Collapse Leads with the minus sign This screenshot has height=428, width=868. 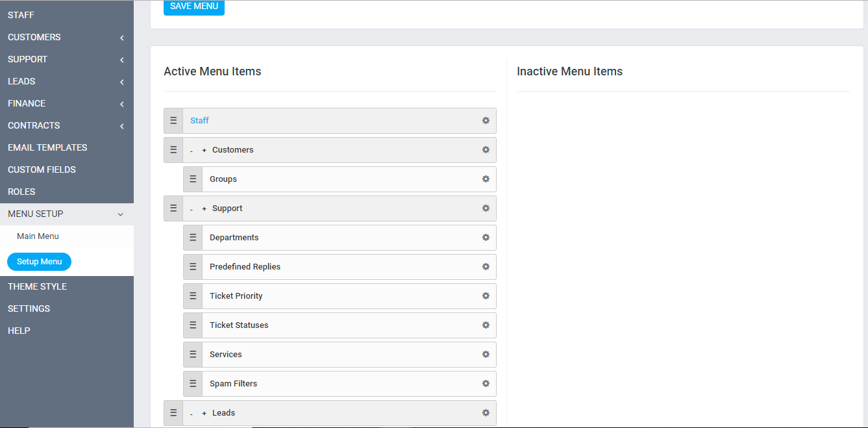point(192,414)
